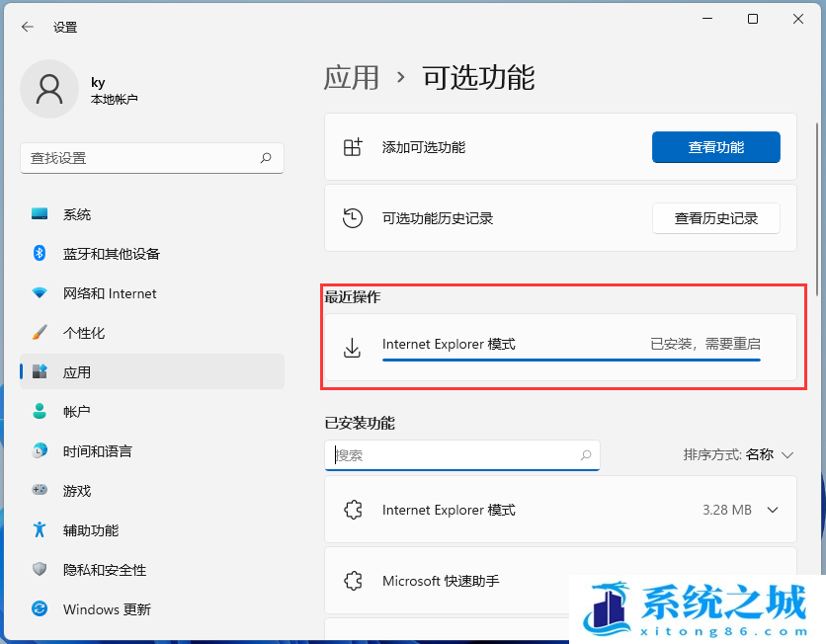
Task: Click the 应用 breadcrumb link
Action: pos(352,77)
